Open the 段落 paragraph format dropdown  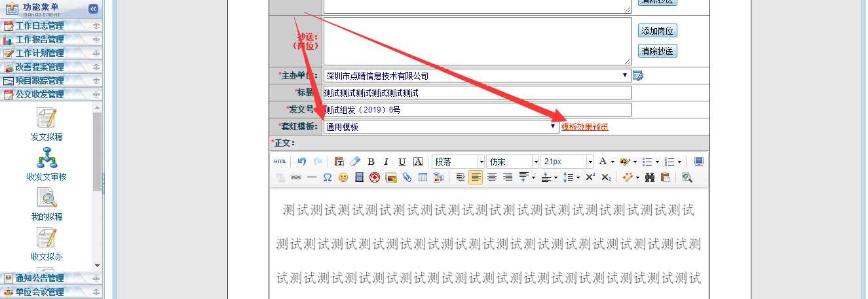[x=481, y=162]
